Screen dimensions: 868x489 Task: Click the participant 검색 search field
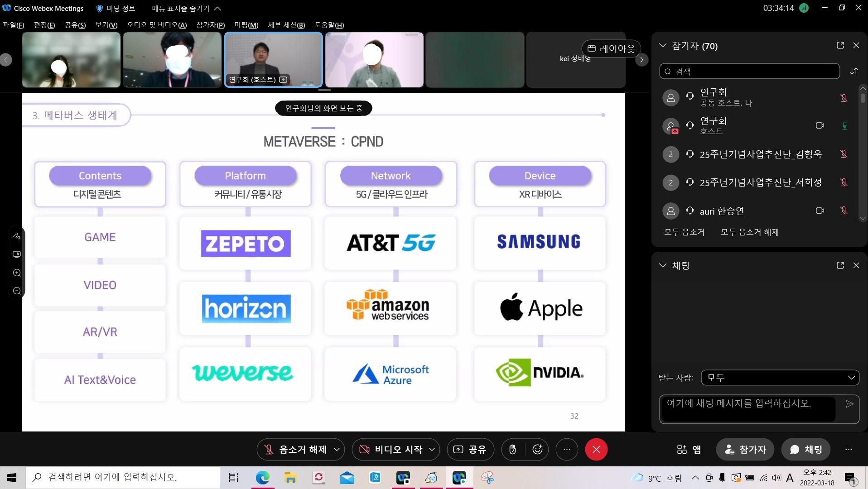click(x=749, y=71)
